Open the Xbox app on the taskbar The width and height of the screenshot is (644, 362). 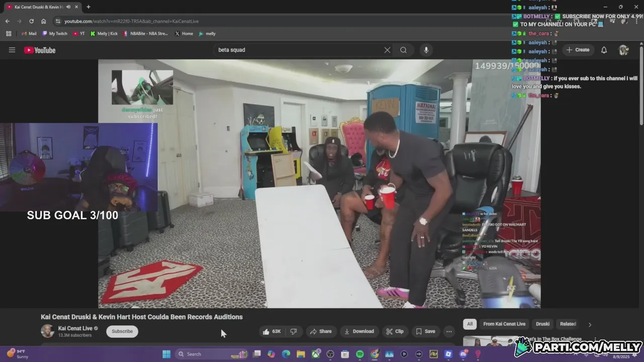tap(315, 354)
